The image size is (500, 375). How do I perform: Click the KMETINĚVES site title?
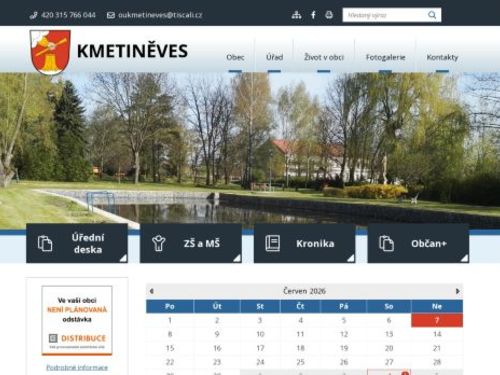coord(132,51)
